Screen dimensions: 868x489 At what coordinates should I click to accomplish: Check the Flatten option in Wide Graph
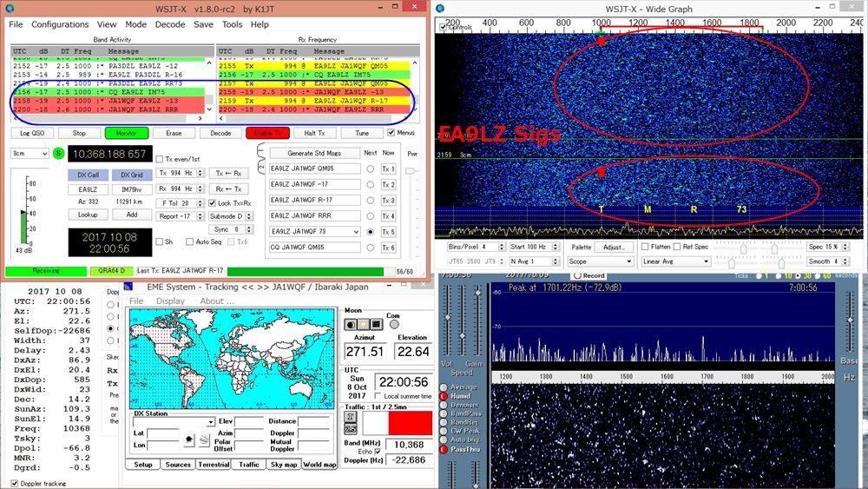tap(645, 247)
